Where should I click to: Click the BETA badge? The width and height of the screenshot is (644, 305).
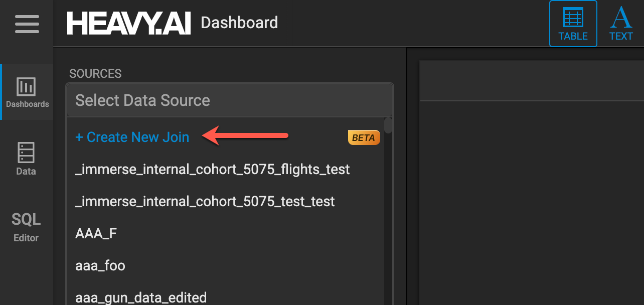pos(364,137)
